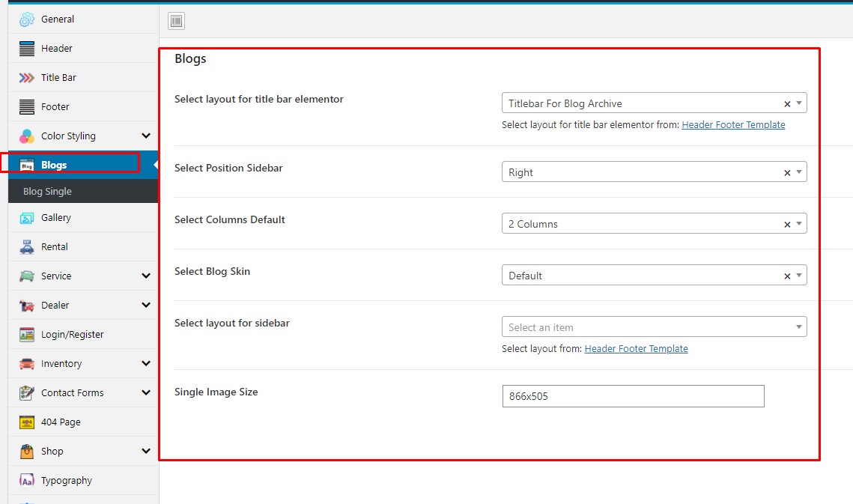Image resolution: width=853 pixels, height=504 pixels.
Task: Expand the Color Styling submenu
Action: [x=145, y=136]
